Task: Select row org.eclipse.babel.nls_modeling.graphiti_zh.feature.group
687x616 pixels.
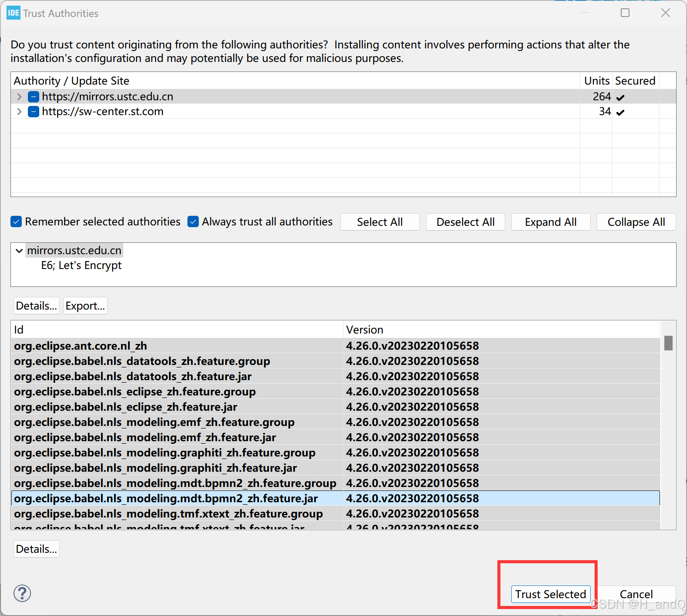Action: coord(336,453)
